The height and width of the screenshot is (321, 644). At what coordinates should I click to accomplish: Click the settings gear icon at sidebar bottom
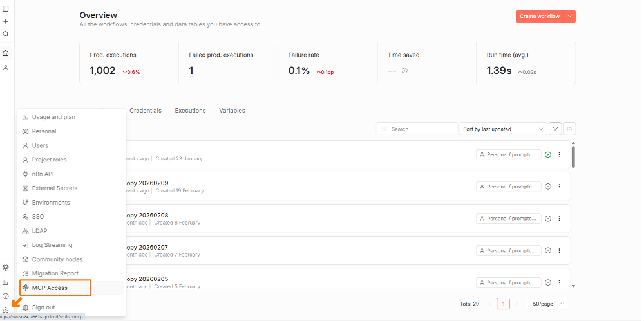click(6, 311)
